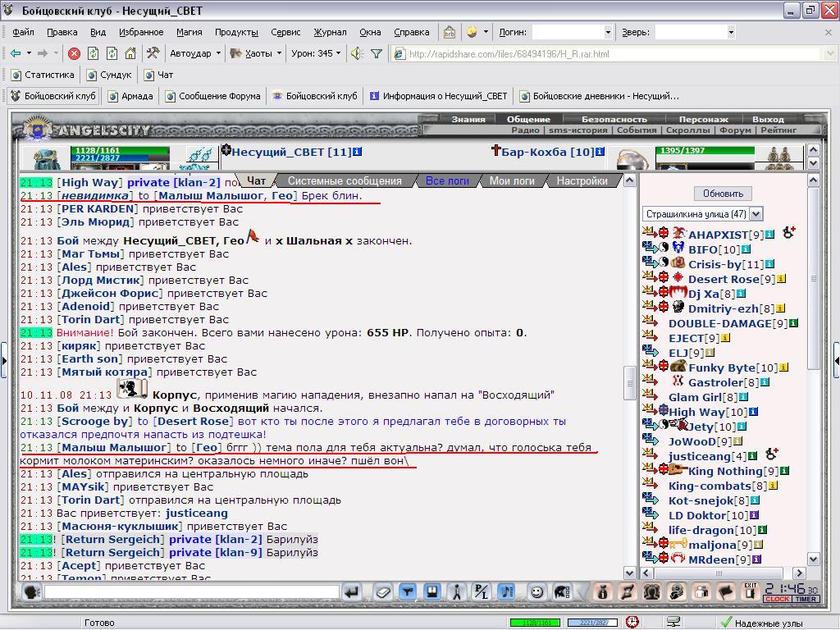This screenshot has width=840, height=630.
Task: Switch to Мои логи tab
Action: pyautogui.click(x=512, y=181)
